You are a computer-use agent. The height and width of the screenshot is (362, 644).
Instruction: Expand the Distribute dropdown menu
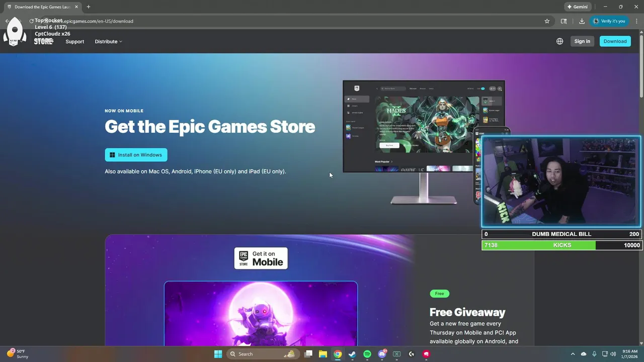point(108,42)
